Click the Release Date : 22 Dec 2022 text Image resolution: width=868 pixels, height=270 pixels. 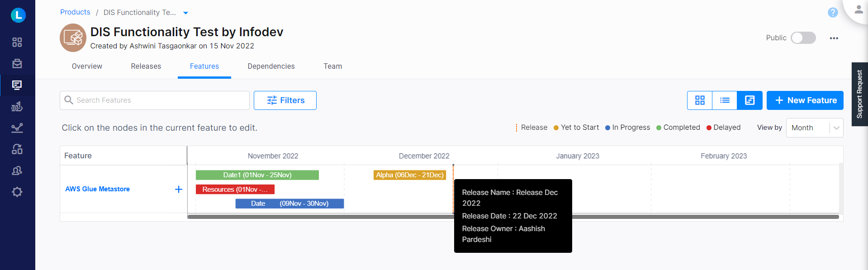click(x=509, y=216)
